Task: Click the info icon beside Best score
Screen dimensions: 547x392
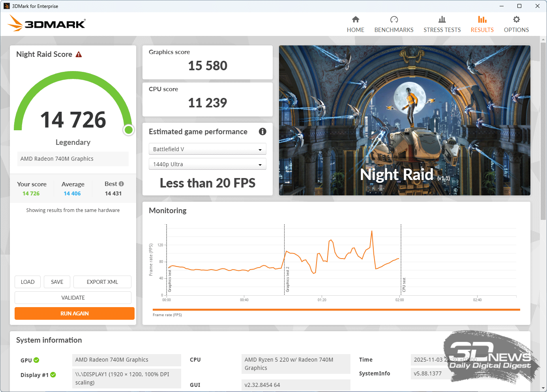Action: coord(122,184)
